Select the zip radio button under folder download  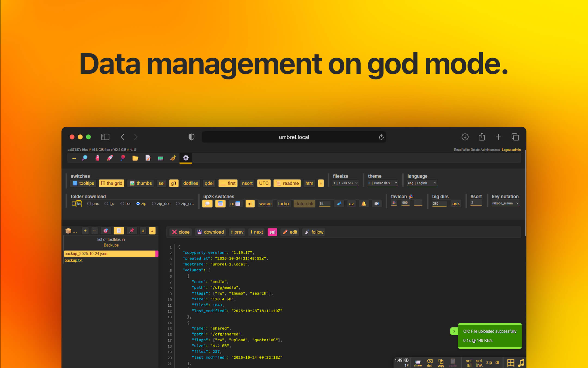click(x=139, y=203)
